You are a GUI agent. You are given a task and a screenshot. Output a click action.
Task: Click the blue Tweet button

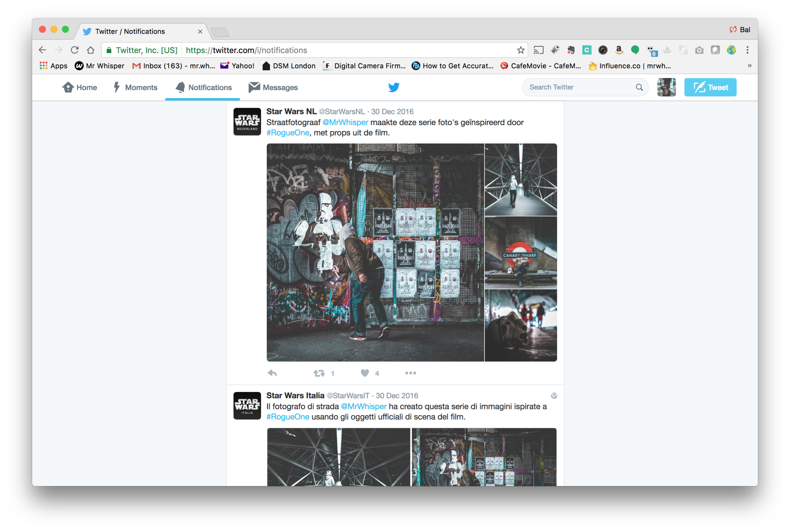pos(710,87)
